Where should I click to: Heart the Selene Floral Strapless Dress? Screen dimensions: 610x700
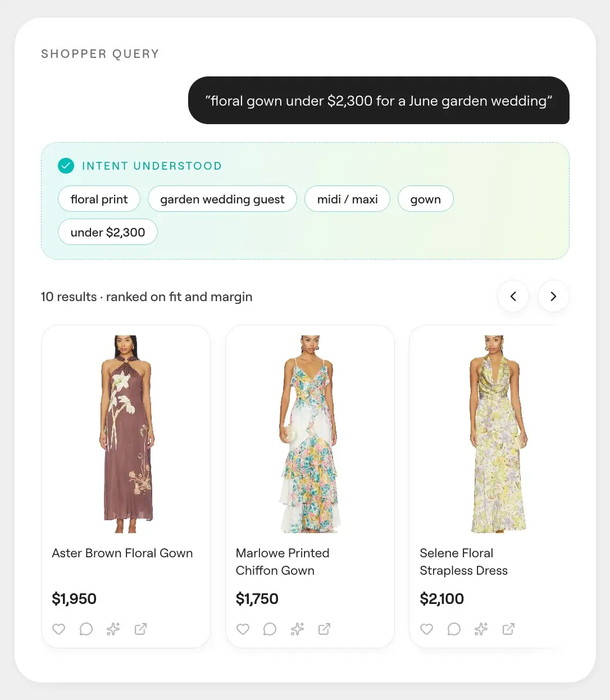pyautogui.click(x=427, y=629)
